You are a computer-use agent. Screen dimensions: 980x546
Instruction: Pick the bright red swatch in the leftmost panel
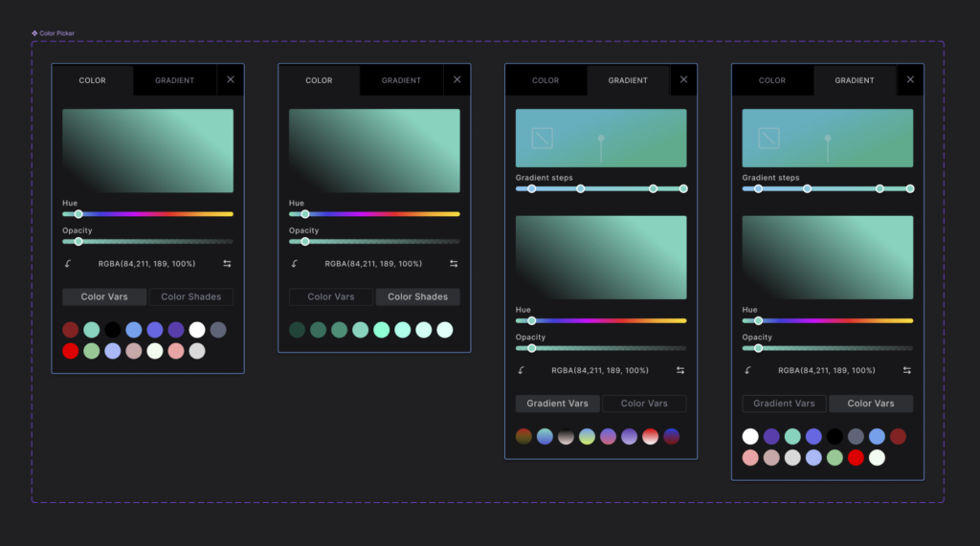point(71,351)
